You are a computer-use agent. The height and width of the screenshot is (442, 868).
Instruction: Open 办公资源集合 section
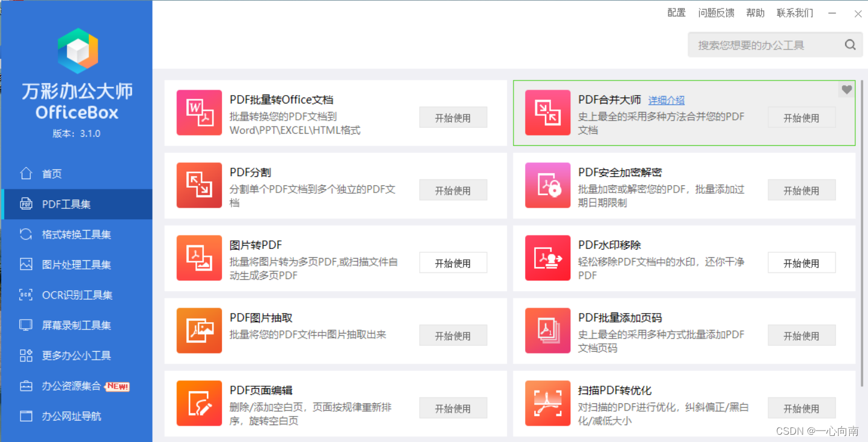76,386
